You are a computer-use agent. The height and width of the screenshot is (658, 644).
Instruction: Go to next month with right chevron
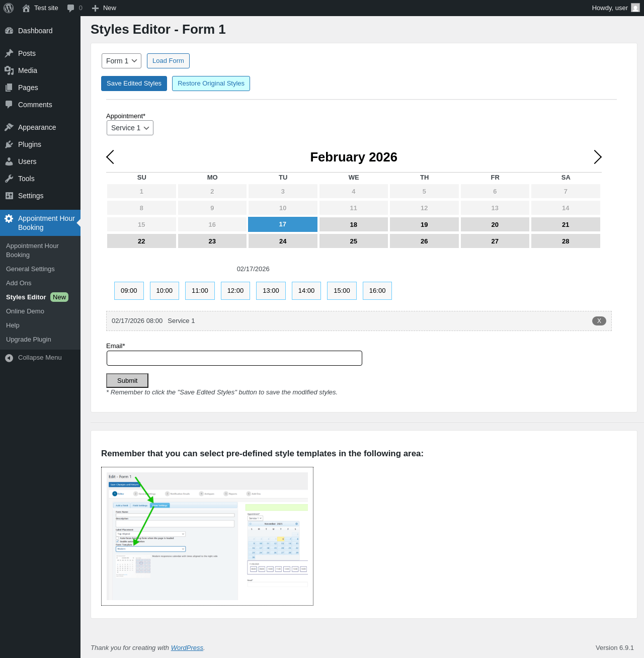pyautogui.click(x=598, y=157)
